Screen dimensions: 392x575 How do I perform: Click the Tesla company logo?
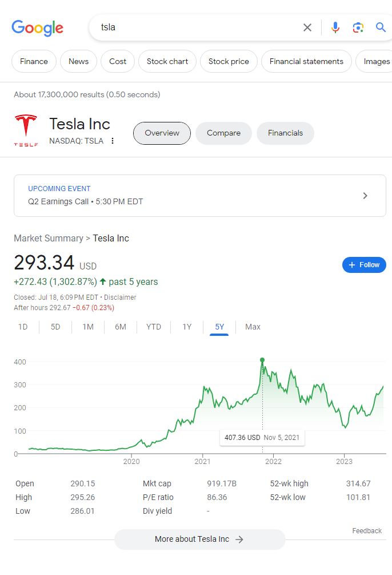[x=26, y=127]
